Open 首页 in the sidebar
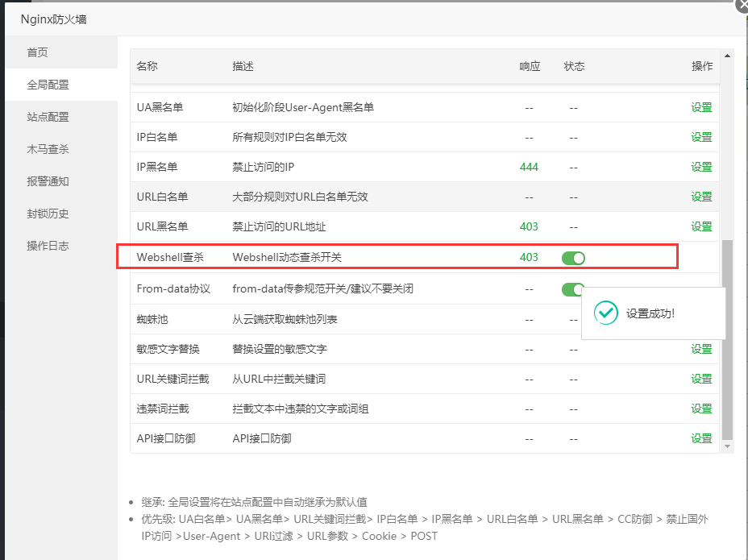 pos(61,52)
